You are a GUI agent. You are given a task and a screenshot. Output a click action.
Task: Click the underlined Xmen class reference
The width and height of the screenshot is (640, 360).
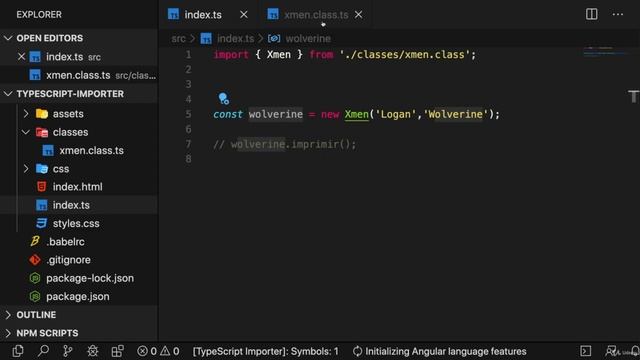pyautogui.click(x=356, y=114)
